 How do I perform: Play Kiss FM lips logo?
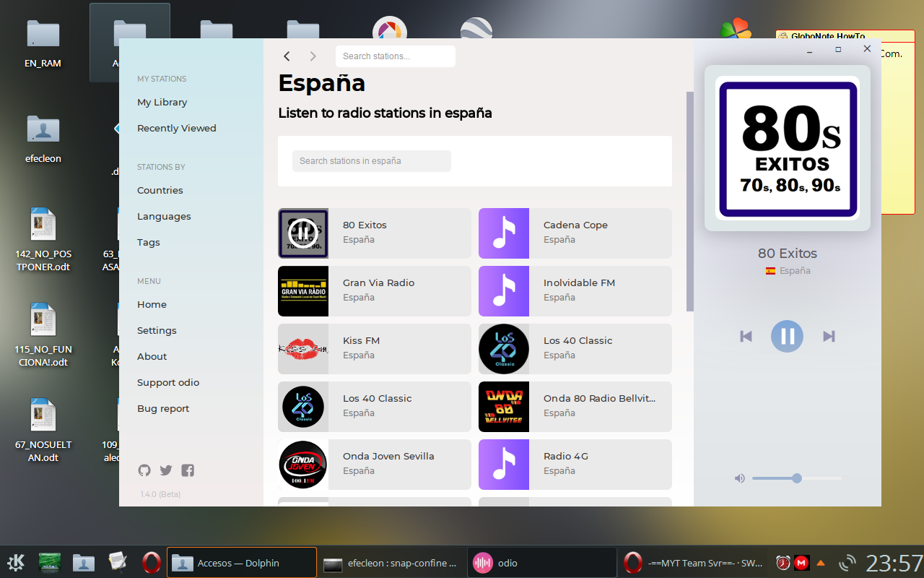click(x=303, y=349)
